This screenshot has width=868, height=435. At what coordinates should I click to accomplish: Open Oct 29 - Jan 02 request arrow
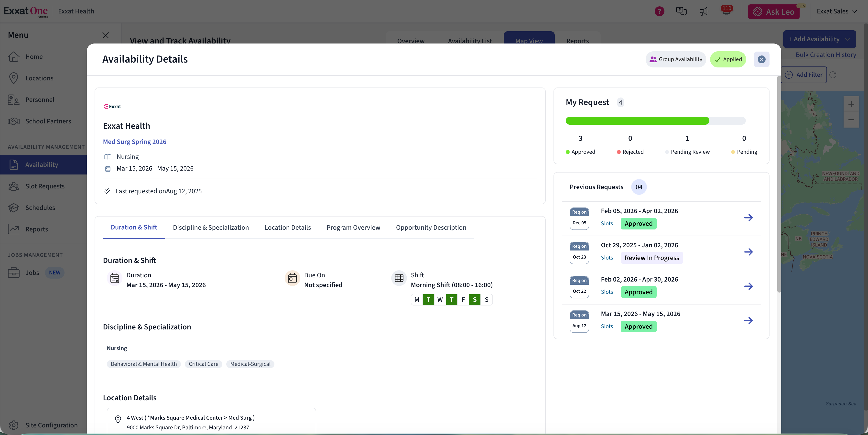point(748,252)
